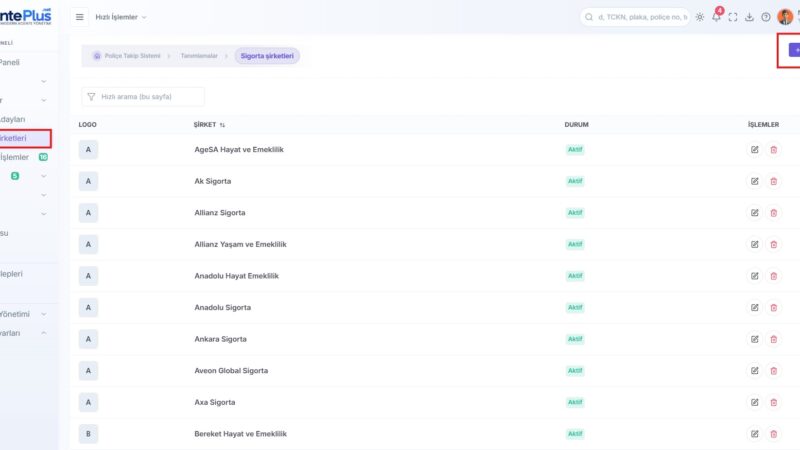Click the Anadolu Sigorta company name
The image size is (800, 450).
(222, 308)
